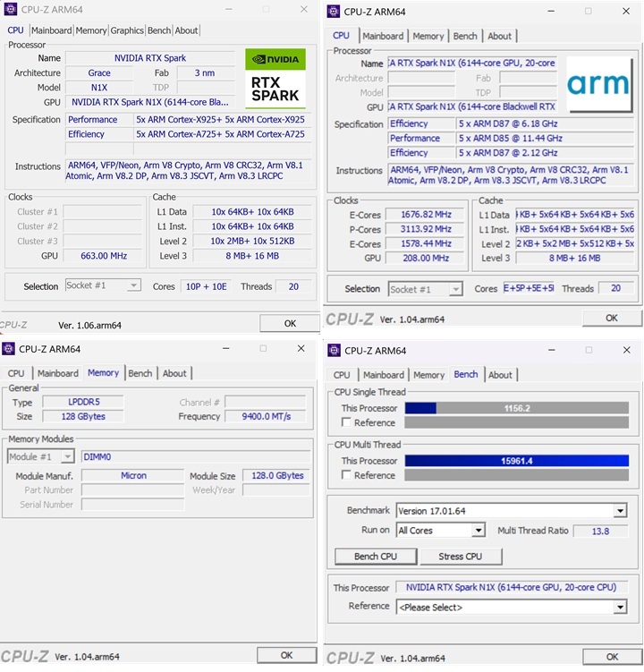The image size is (644, 672).
Task: Open Mainboard tab in the benchmark window
Action: point(384,375)
